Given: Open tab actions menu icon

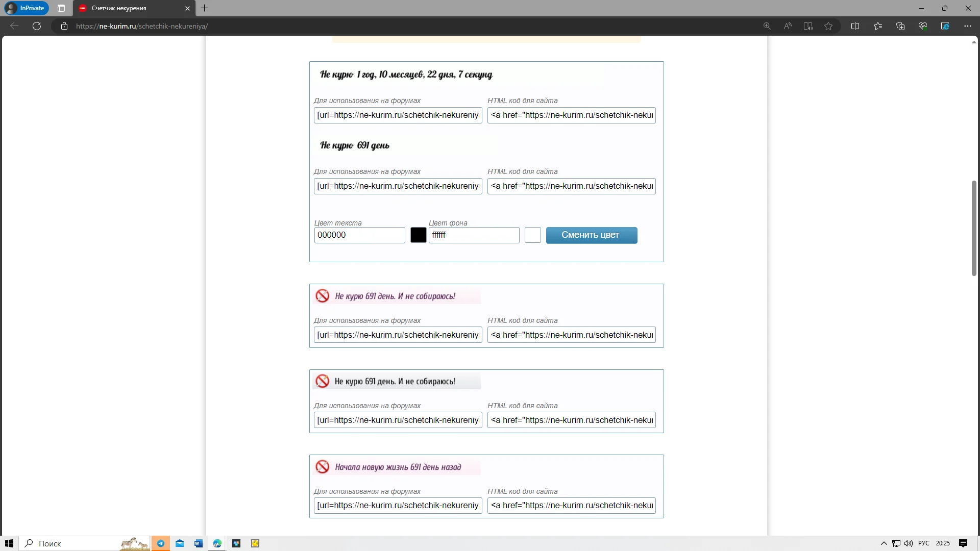Looking at the screenshot, I should coord(61,8).
